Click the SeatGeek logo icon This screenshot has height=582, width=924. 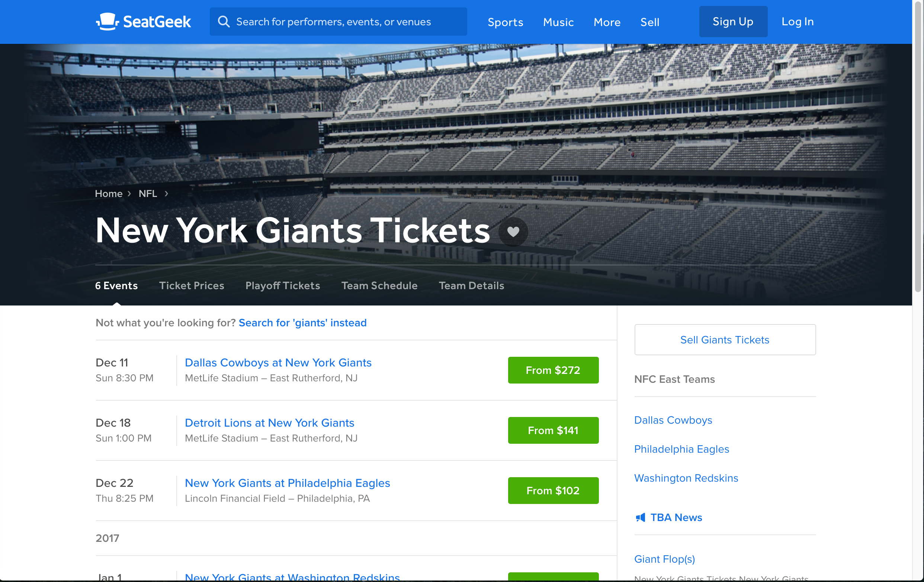(x=107, y=22)
